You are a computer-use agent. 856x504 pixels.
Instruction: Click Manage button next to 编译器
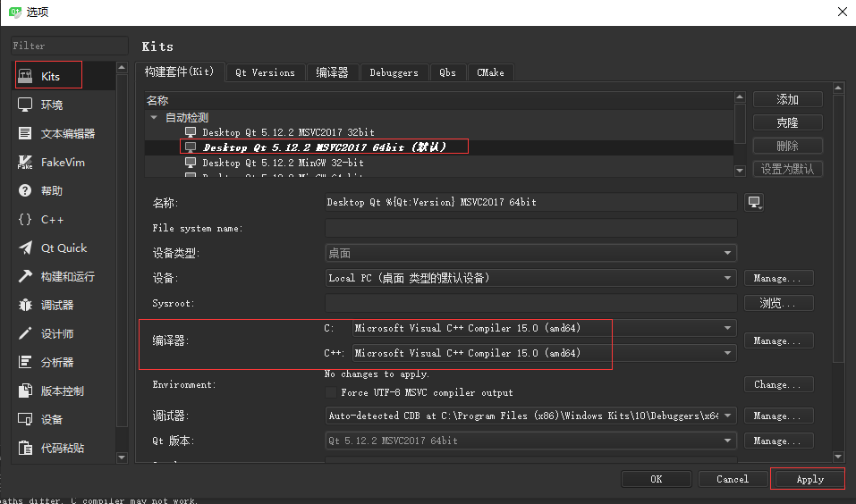[778, 340]
